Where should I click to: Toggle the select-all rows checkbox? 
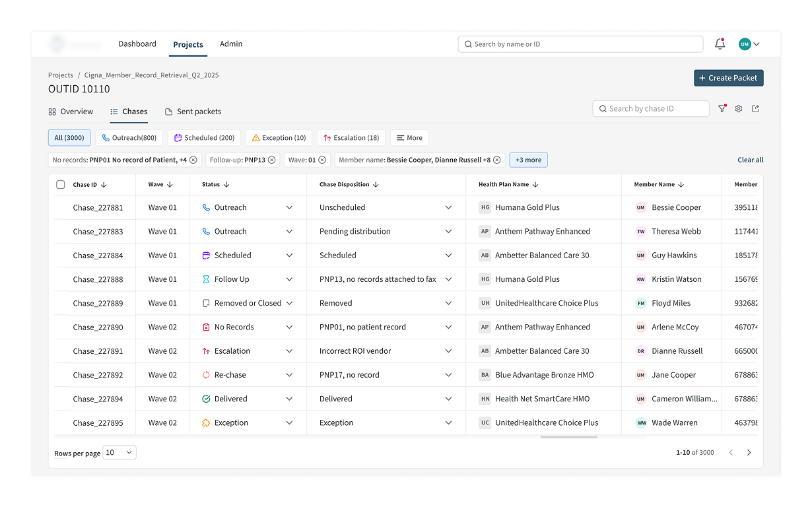[61, 185]
